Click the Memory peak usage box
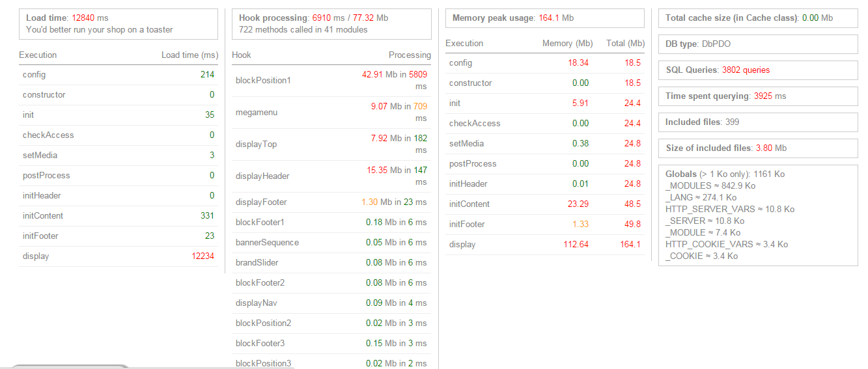This screenshot has width=868, height=369. click(x=545, y=18)
